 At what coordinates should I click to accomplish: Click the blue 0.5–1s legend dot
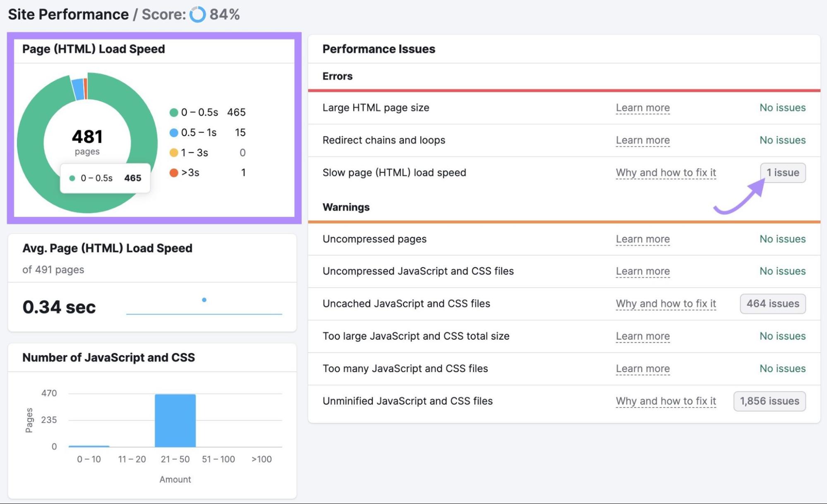click(x=174, y=132)
